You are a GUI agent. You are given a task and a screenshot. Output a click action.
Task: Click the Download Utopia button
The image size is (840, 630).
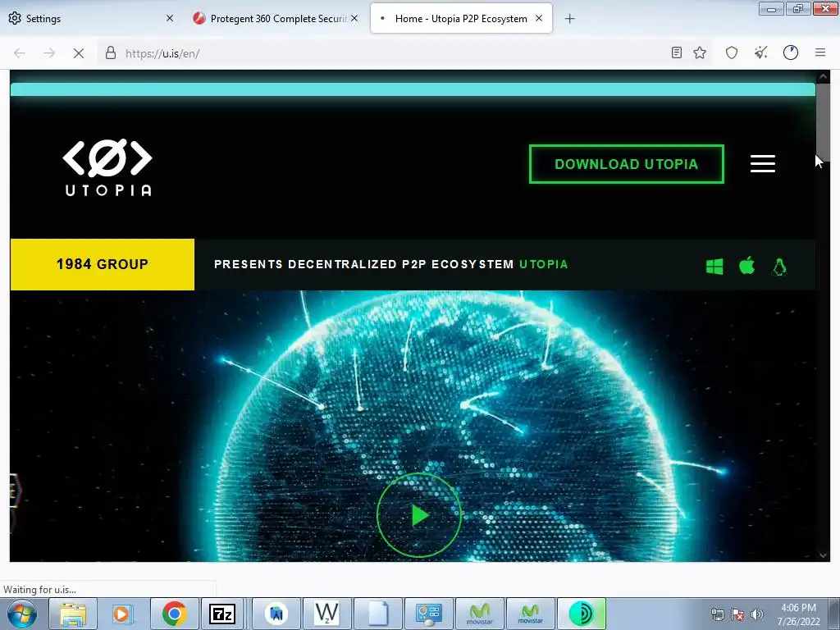pyautogui.click(x=626, y=164)
